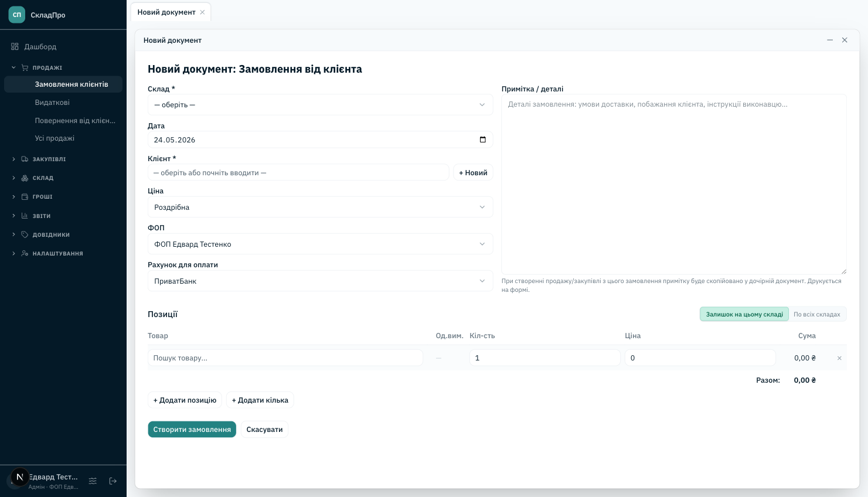Click + Додати кілька button
The width and height of the screenshot is (868, 497).
[x=260, y=400]
